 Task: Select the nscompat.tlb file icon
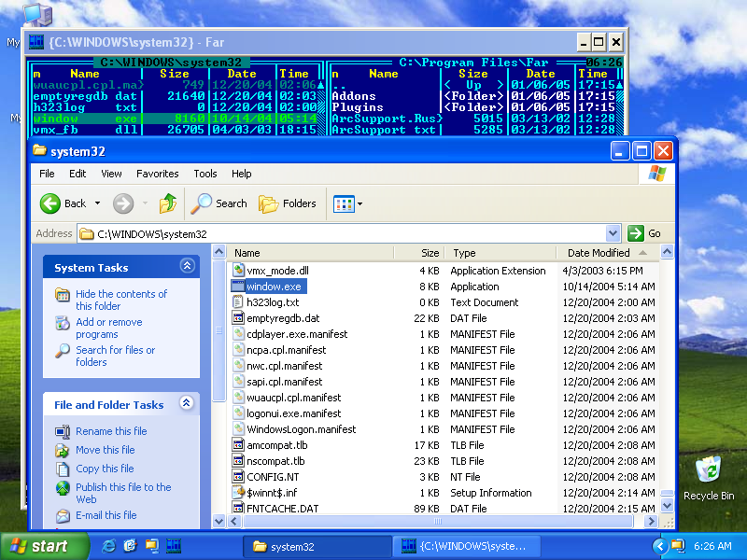click(238, 460)
